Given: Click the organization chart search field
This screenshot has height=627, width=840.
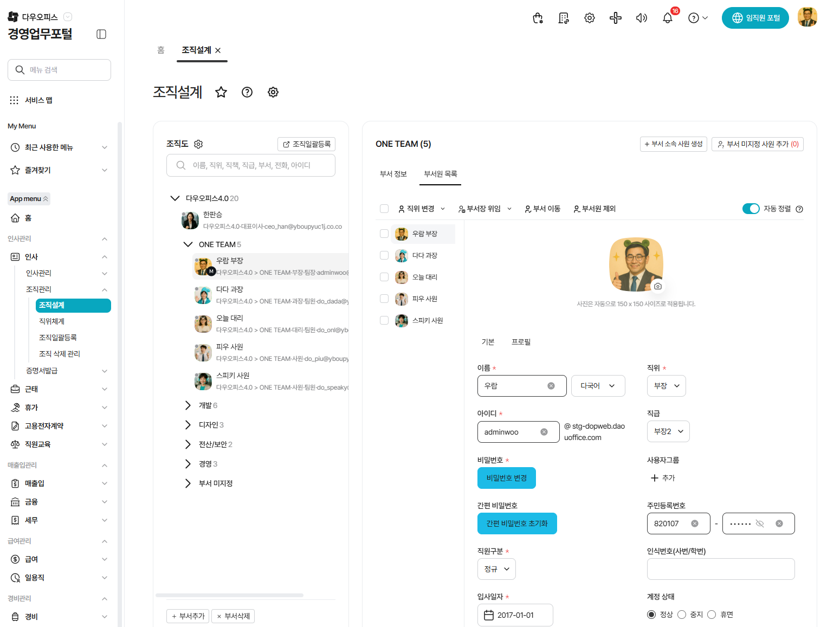Looking at the screenshot, I should [x=251, y=165].
